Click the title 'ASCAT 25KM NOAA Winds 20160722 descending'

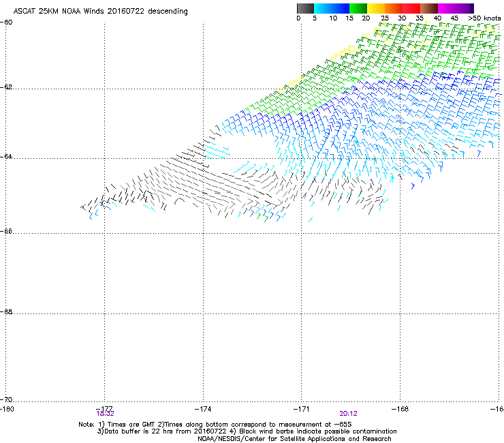point(100,12)
